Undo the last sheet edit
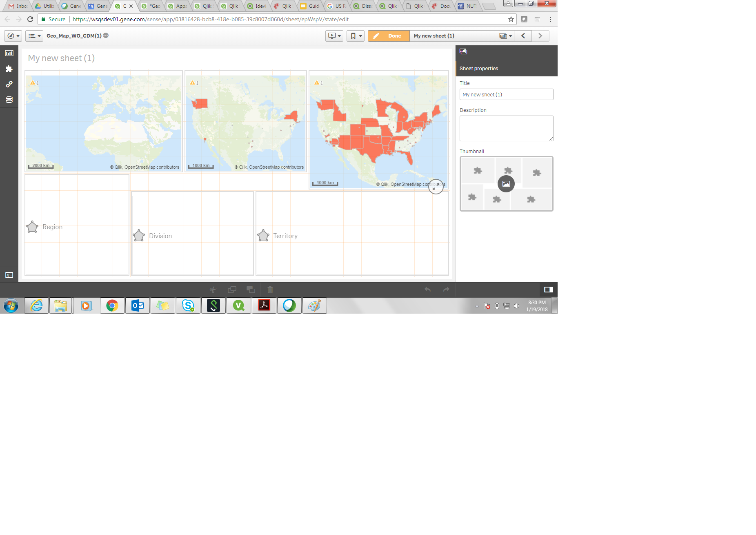Screen dimensions: 756x535 pyautogui.click(x=427, y=289)
